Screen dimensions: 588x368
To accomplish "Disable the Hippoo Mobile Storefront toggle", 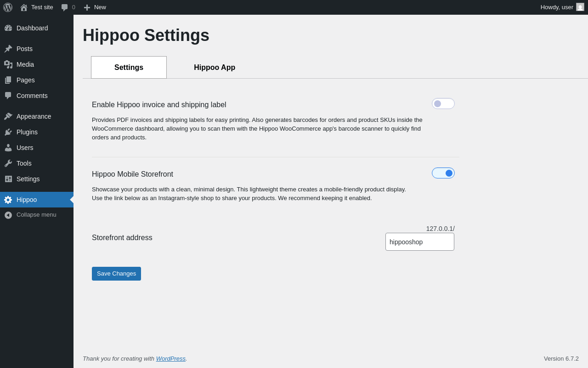I will click(x=443, y=173).
